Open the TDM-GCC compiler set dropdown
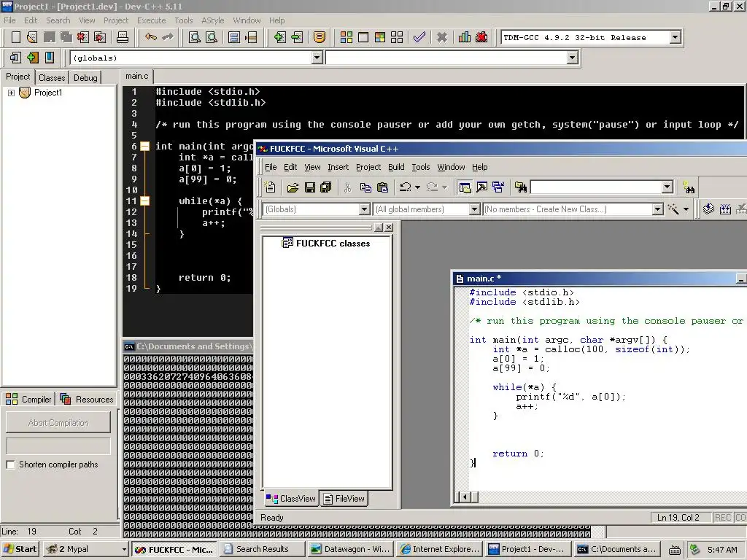747x560 pixels. click(675, 37)
